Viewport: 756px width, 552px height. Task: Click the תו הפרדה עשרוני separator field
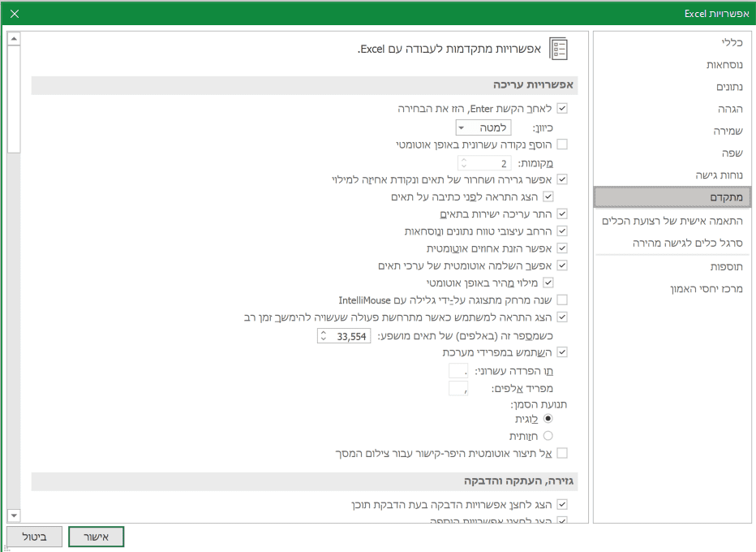point(458,371)
